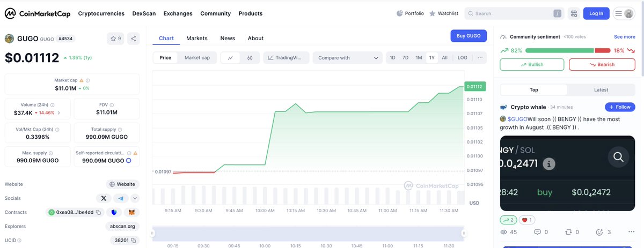Click the Log In button

tap(596, 13)
